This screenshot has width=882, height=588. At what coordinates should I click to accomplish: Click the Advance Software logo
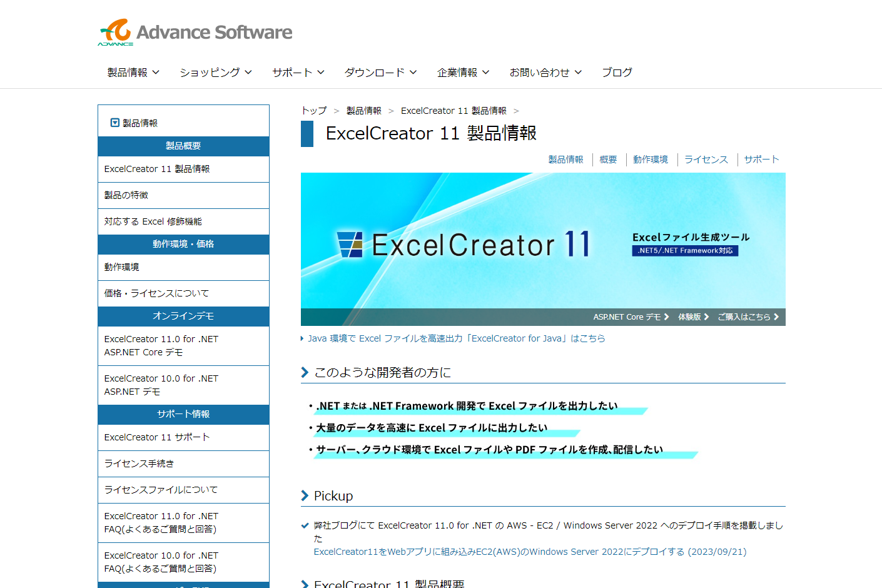click(195, 32)
